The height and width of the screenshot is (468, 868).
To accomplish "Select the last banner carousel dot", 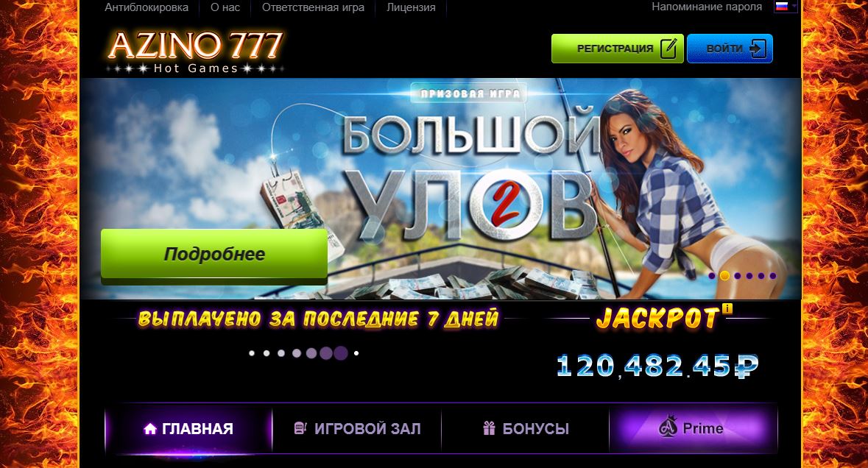I will tap(773, 275).
